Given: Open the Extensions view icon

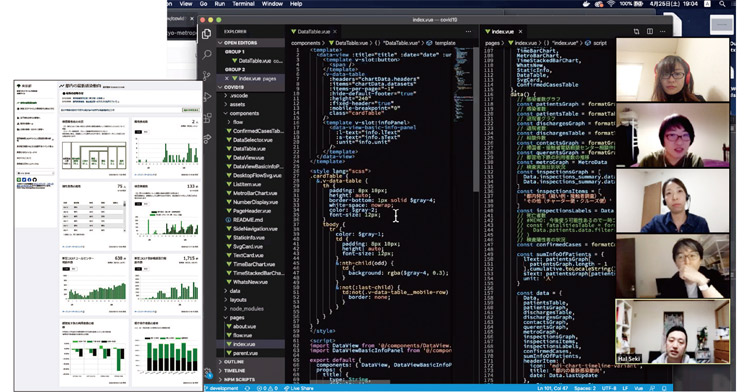Looking at the screenshot, I should (x=207, y=118).
